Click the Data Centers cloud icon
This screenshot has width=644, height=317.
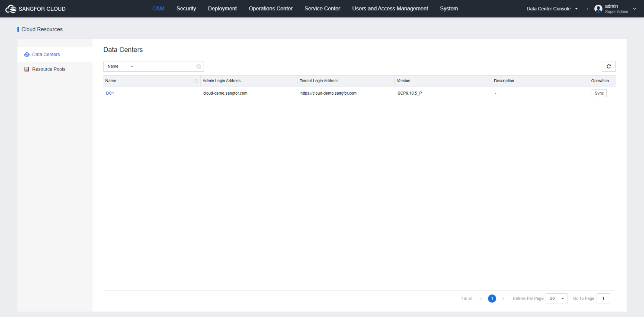27,54
